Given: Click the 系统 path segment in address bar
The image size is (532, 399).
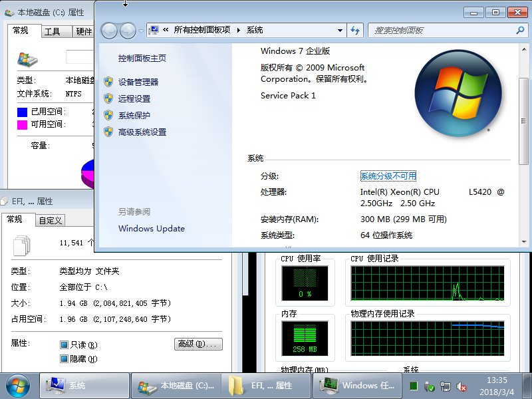Looking at the screenshot, I should (x=255, y=30).
